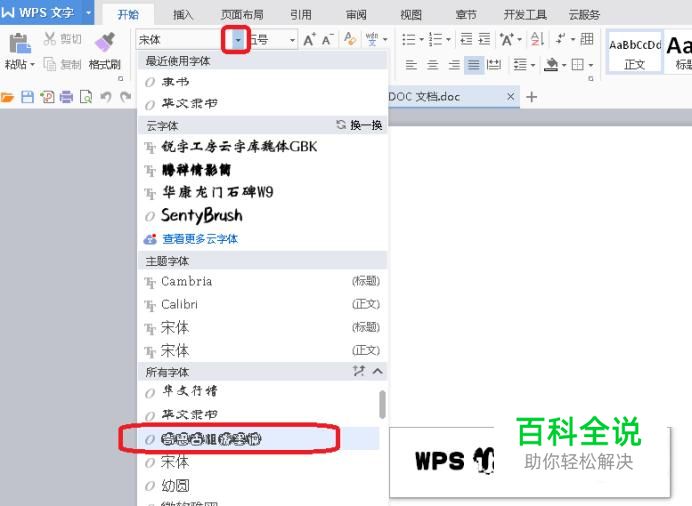Click the save disk icon
Viewport: 692px width, 506px height.
27,97
